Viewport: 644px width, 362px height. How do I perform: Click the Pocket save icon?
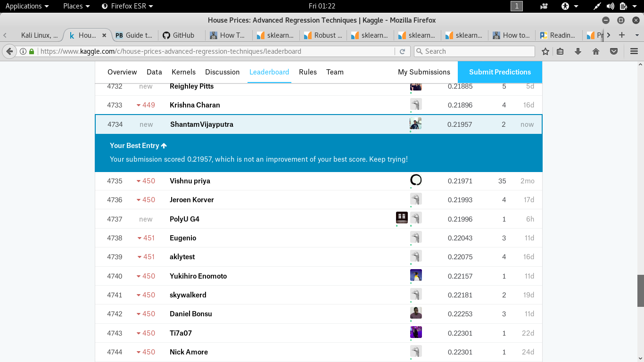point(614,51)
